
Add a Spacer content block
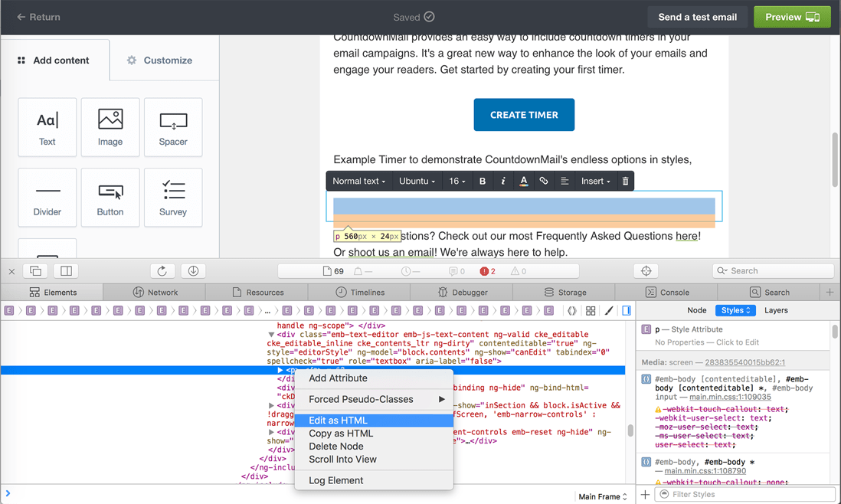tap(173, 128)
